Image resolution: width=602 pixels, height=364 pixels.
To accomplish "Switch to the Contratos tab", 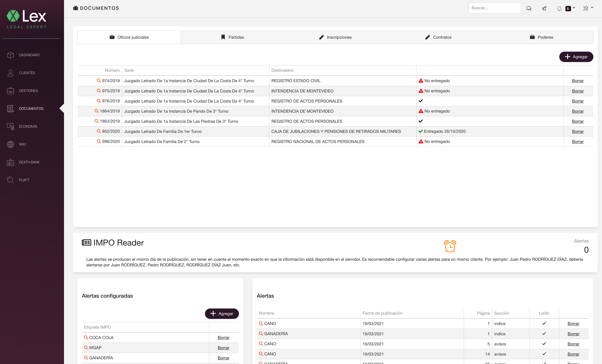I will 439,37.
